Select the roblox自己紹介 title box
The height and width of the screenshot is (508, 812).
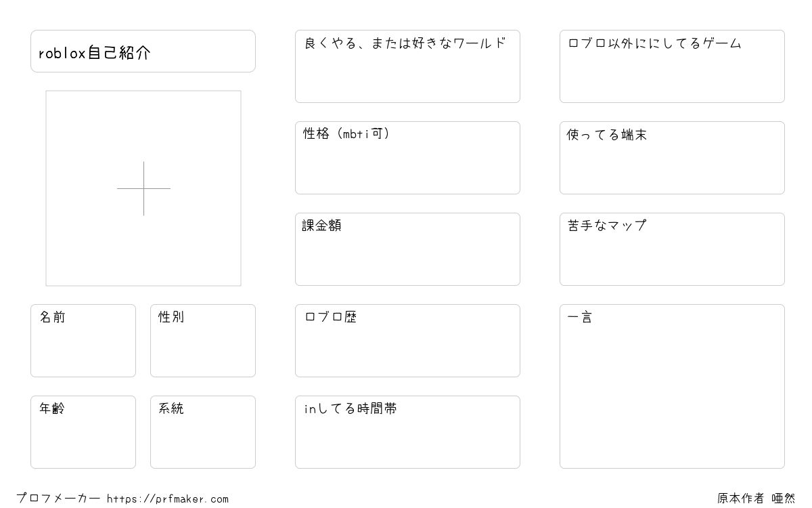pyautogui.click(x=143, y=51)
